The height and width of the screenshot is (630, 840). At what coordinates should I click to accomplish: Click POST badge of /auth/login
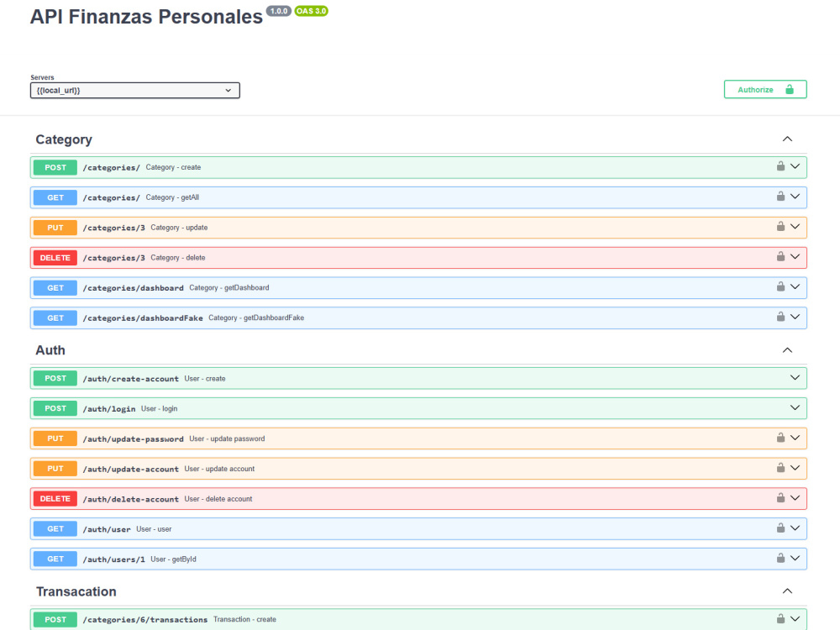point(55,408)
